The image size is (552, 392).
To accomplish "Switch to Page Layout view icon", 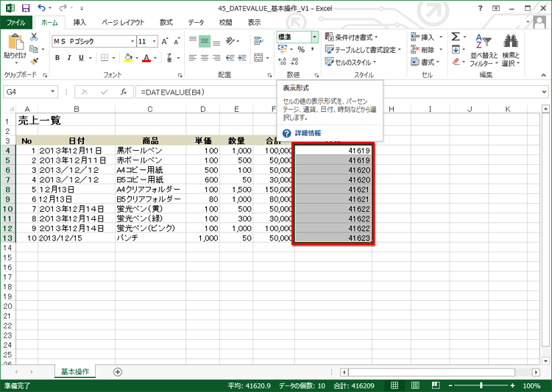I will (x=415, y=385).
